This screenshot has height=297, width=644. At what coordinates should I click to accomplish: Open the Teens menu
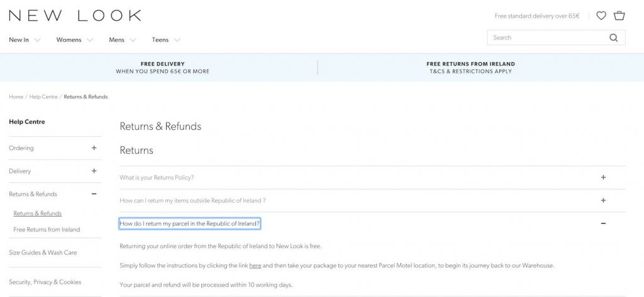point(160,40)
